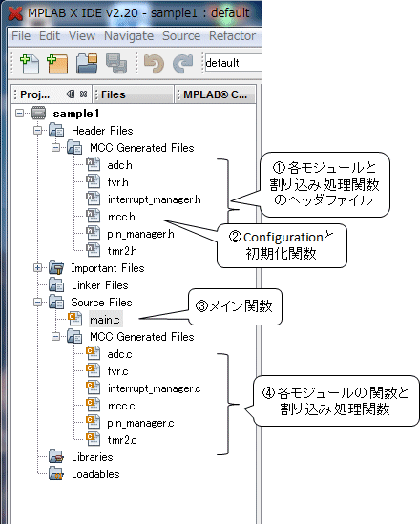Click the New Project toolbar icon

[57, 64]
